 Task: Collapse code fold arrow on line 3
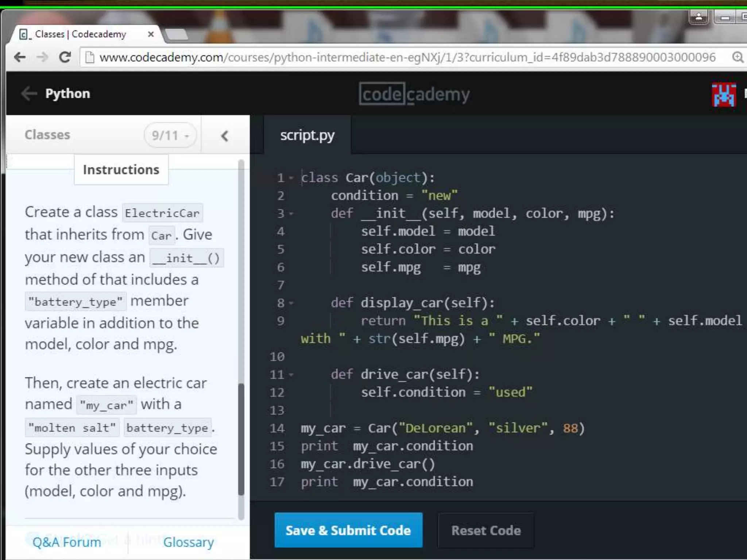[291, 214]
